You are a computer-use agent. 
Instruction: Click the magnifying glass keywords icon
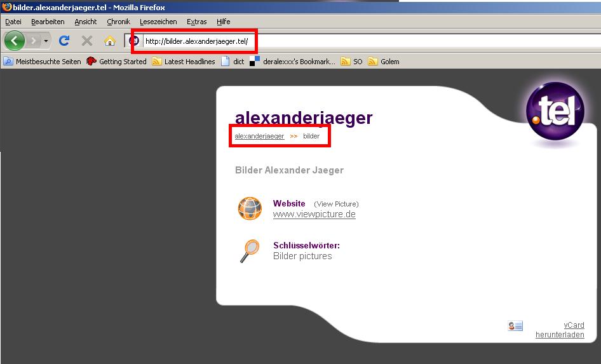(x=249, y=250)
